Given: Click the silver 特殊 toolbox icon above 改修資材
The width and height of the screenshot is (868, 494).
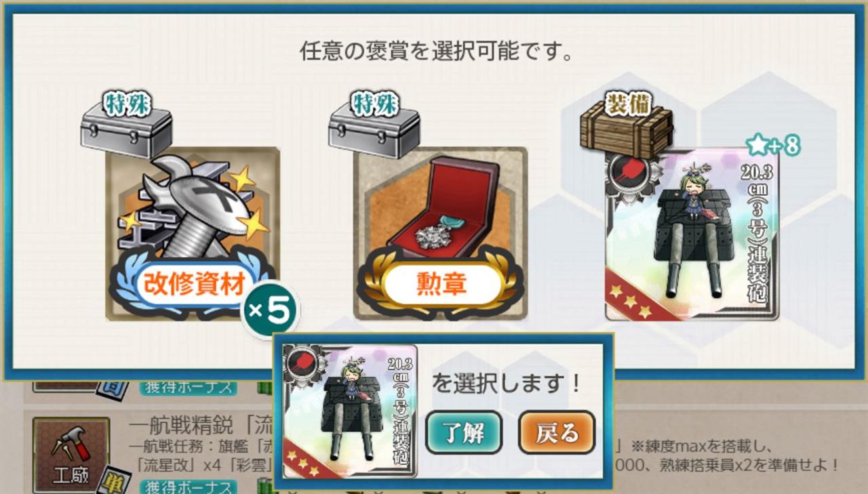Looking at the screenshot, I should pos(127,127).
